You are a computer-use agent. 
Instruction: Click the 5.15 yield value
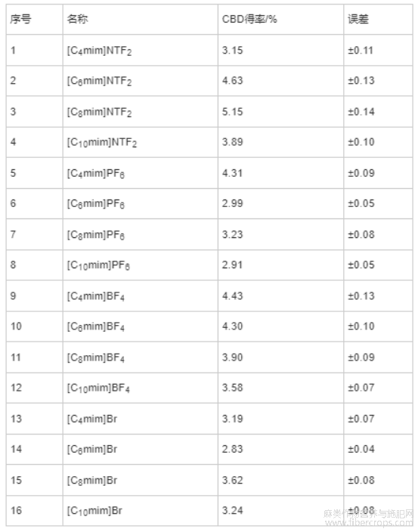pos(232,112)
